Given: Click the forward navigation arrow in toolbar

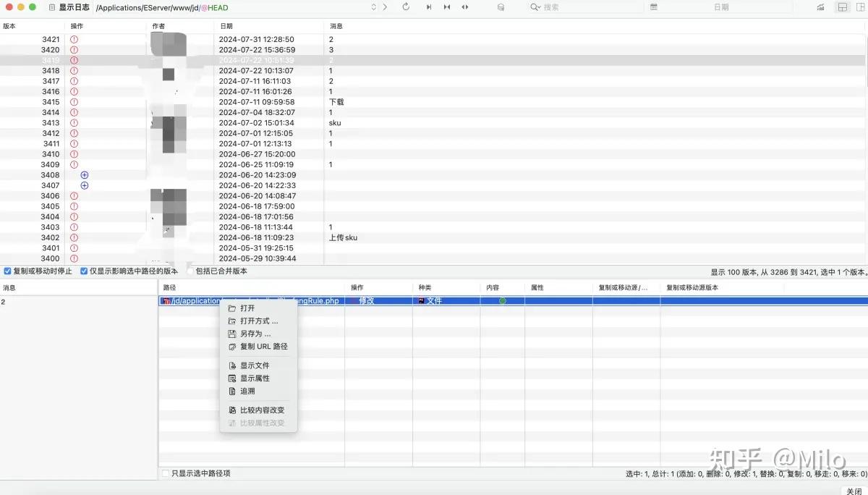Looking at the screenshot, I should pyautogui.click(x=386, y=7).
